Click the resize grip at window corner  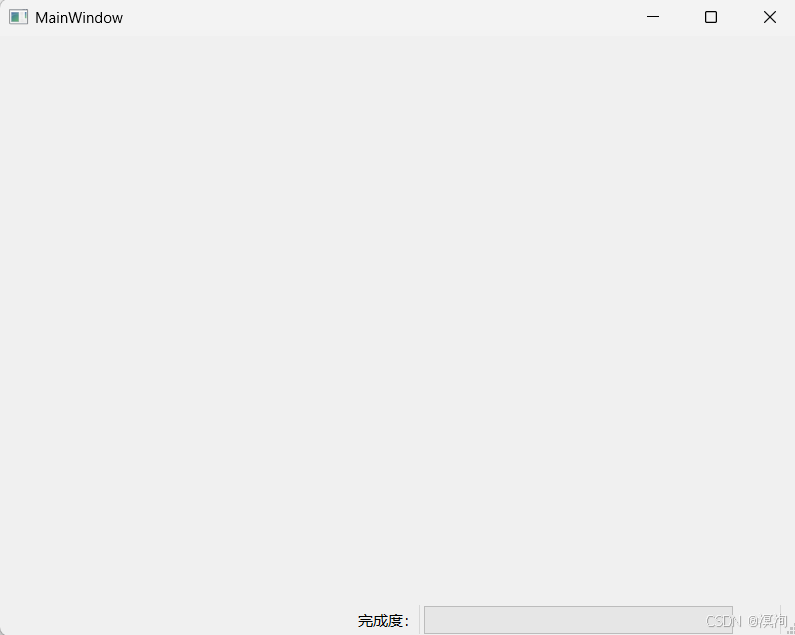[790, 629]
